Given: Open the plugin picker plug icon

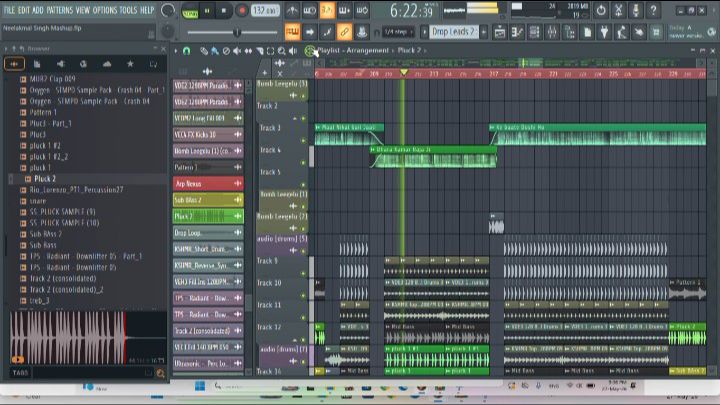Looking at the screenshot, I should (605, 32).
